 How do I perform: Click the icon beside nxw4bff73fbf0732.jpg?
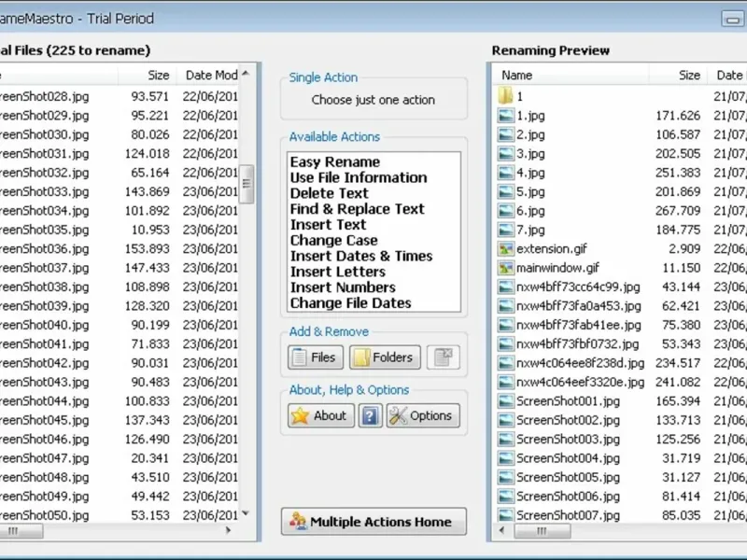(x=505, y=343)
